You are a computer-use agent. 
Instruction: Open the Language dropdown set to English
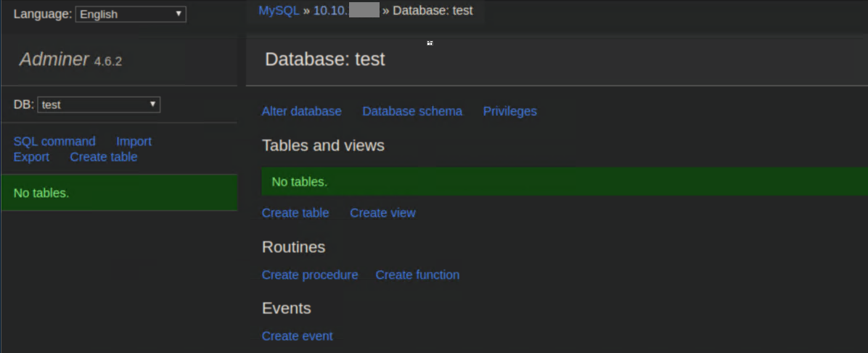pyautogui.click(x=131, y=14)
